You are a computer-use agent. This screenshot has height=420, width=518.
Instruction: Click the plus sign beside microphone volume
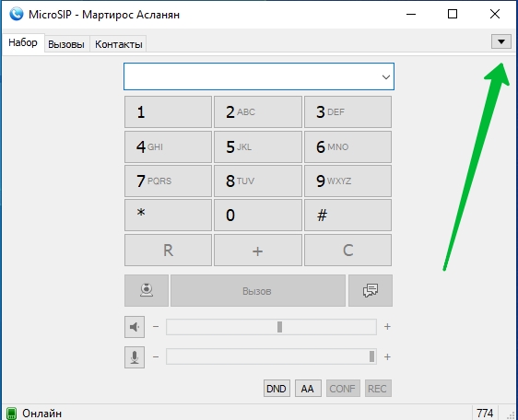pos(387,357)
